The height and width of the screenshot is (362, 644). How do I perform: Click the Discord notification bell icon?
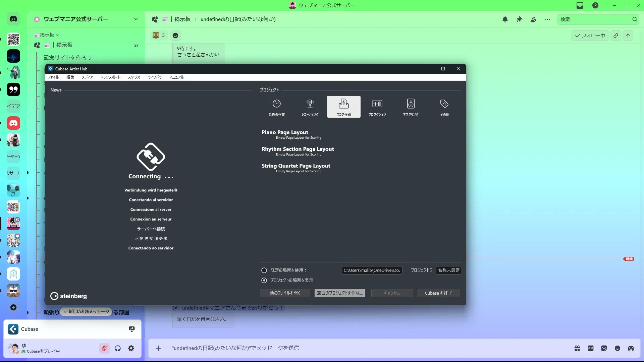[x=505, y=19]
